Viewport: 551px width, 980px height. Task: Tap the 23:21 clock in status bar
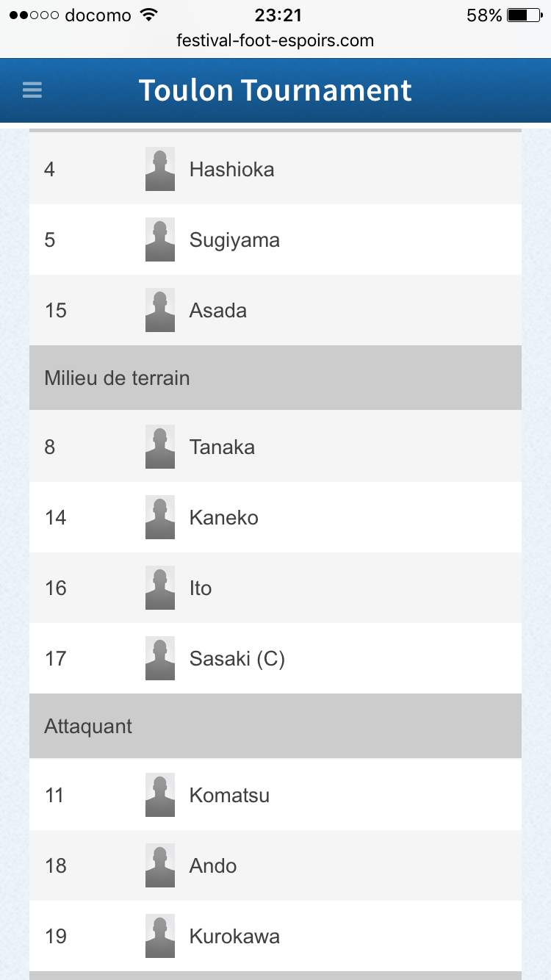[x=278, y=15]
